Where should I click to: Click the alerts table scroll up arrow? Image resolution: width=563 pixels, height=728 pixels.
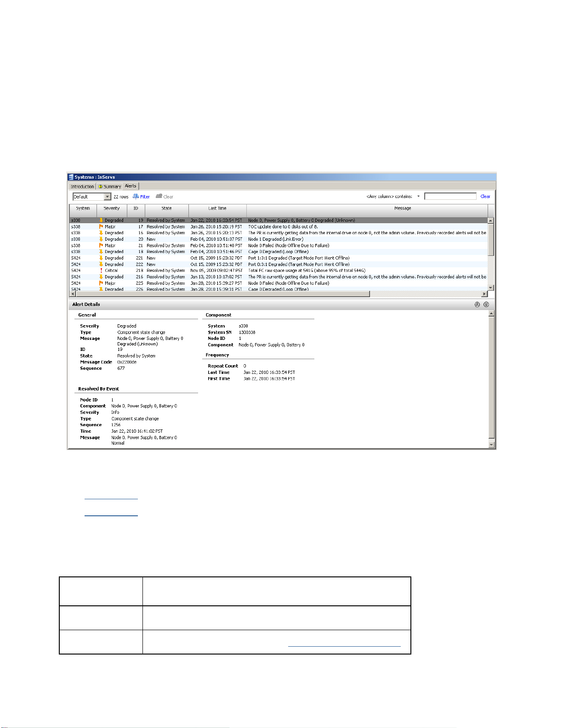click(491, 220)
